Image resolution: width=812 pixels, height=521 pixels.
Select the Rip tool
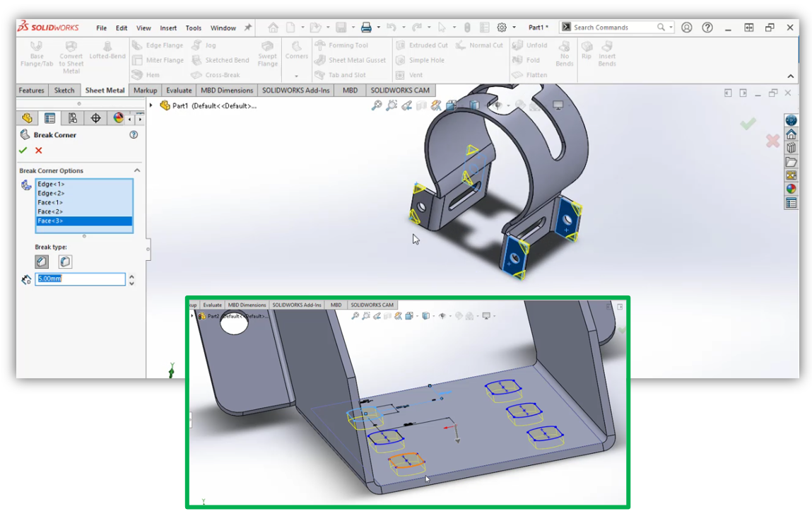point(587,51)
